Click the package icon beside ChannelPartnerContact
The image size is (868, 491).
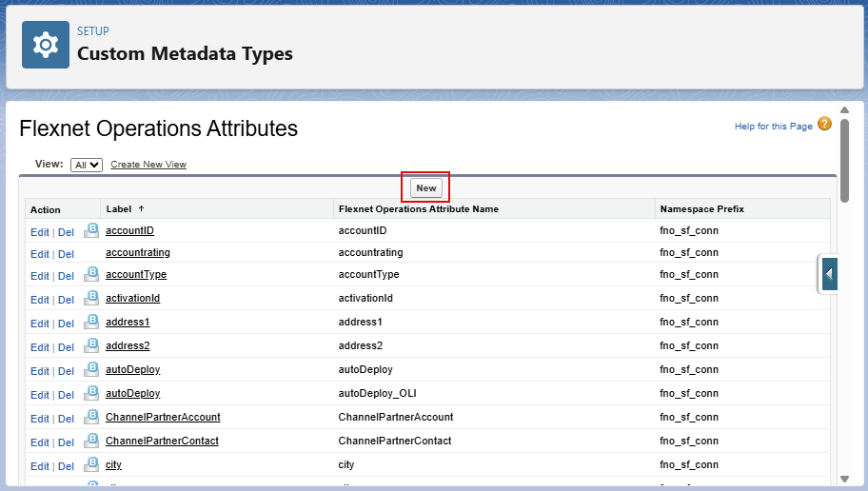pos(91,440)
